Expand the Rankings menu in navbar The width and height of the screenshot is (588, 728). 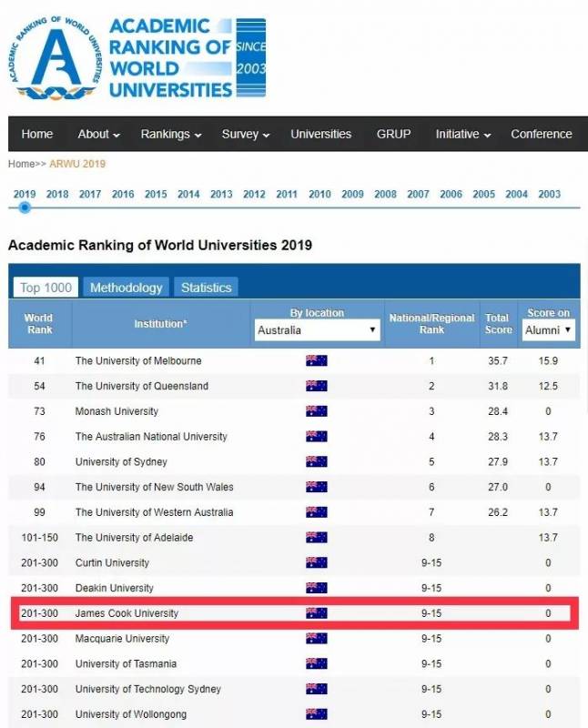(x=171, y=134)
